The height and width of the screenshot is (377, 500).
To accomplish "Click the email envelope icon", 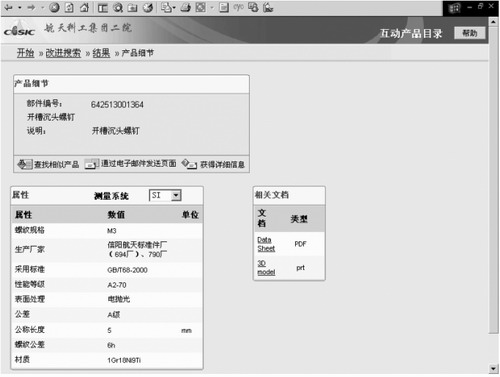I will [x=92, y=164].
